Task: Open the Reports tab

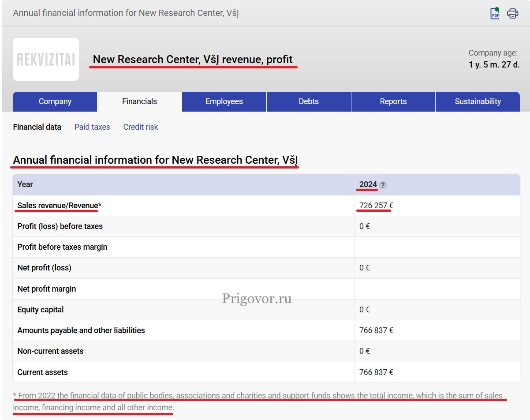Action: click(393, 101)
